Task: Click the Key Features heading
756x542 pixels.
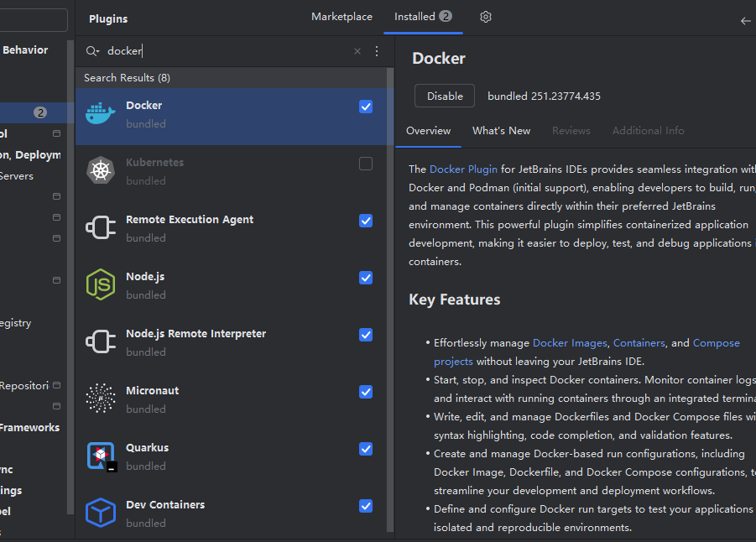Action: [454, 300]
